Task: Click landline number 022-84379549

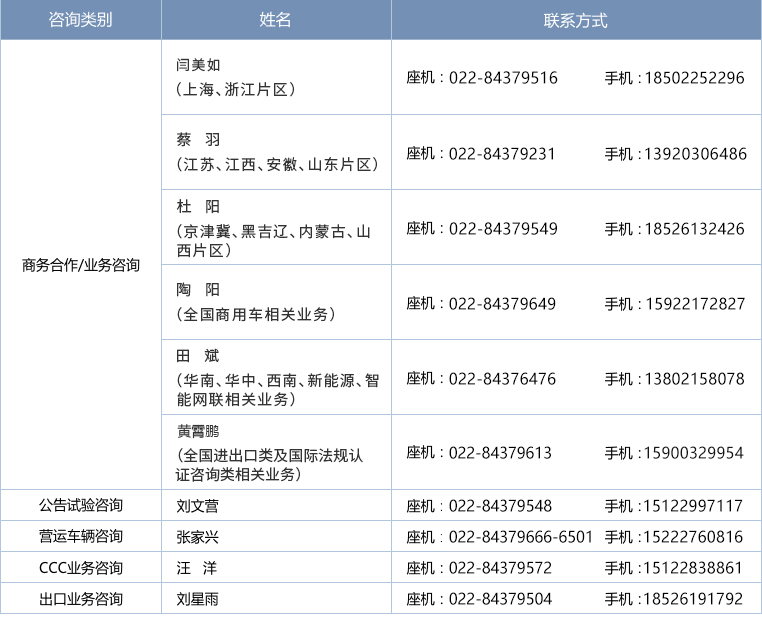Action: pos(502,229)
